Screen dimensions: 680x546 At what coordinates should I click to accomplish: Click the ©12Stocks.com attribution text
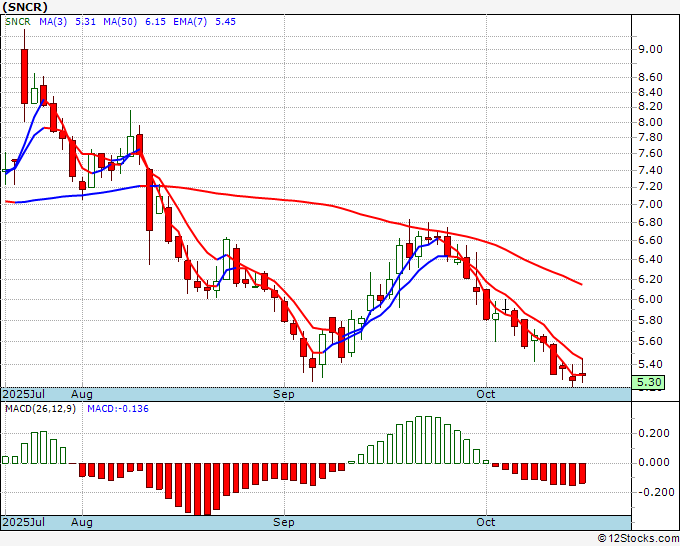(x=638, y=539)
